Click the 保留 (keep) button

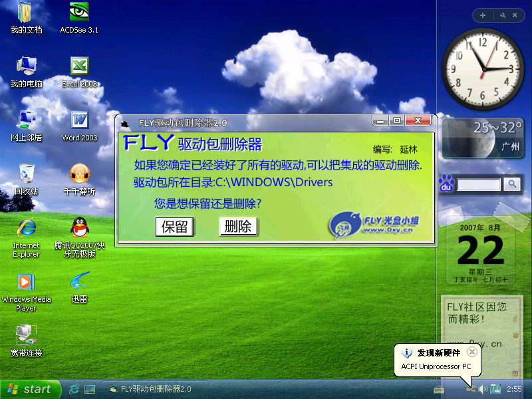174,227
